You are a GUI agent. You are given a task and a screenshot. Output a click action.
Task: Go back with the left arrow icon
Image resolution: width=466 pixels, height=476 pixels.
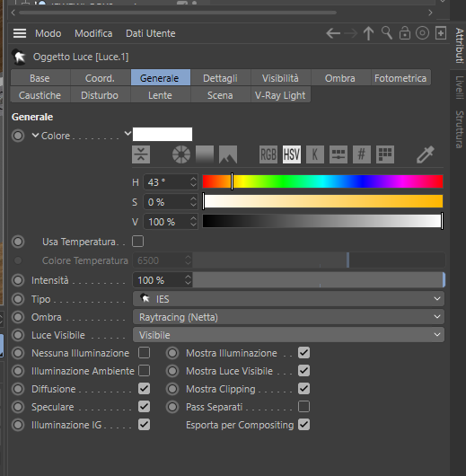[x=333, y=33]
